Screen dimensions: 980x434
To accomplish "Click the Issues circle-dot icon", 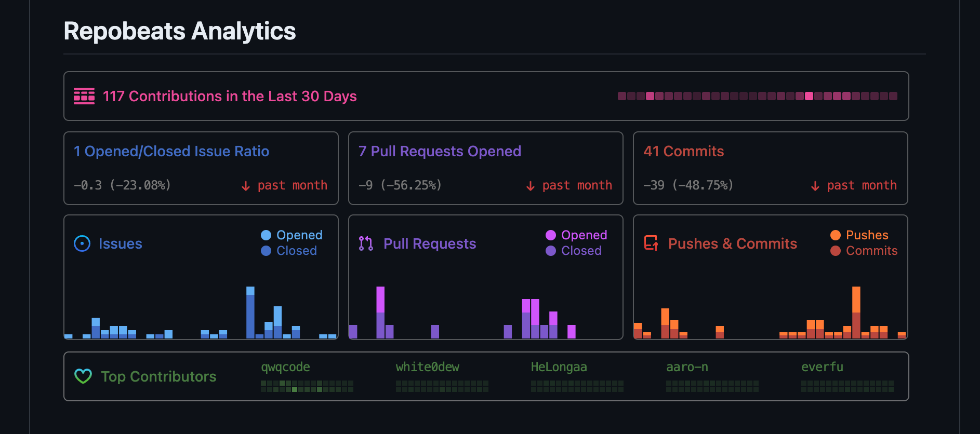I will 82,243.
